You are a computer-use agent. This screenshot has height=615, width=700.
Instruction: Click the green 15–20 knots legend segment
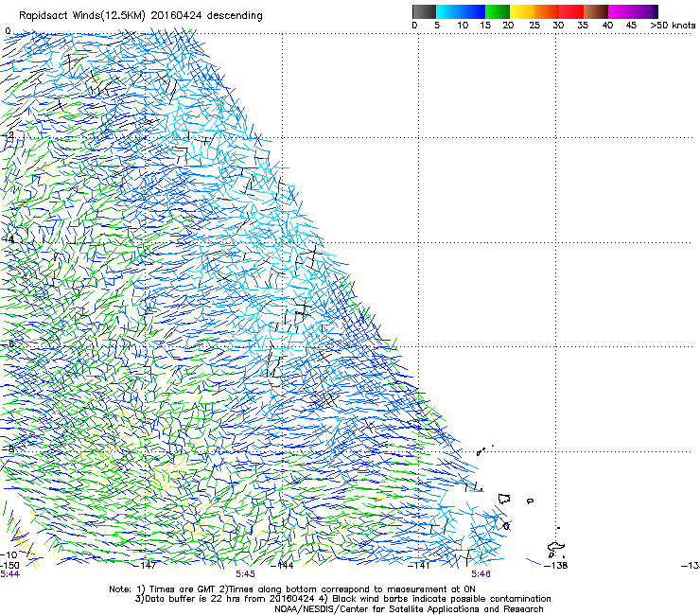(x=498, y=11)
